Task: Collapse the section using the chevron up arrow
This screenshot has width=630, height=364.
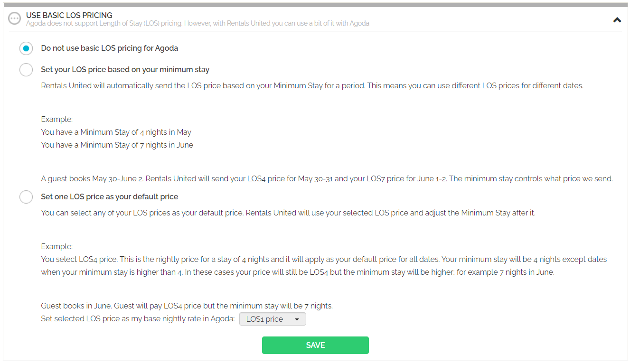Action: pyautogui.click(x=617, y=20)
